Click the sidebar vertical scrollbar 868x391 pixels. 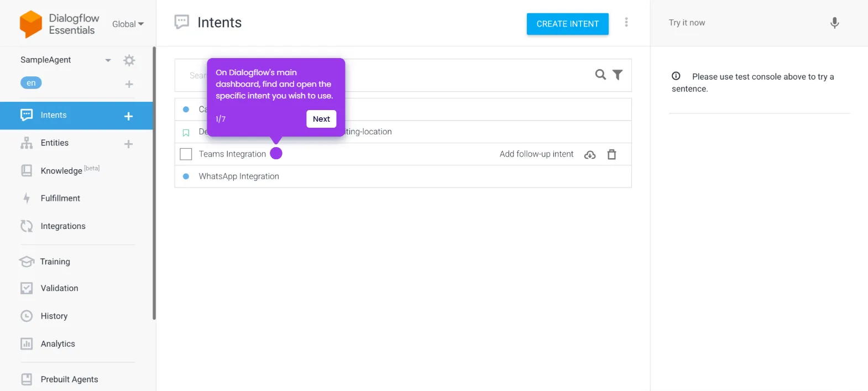click(154, 183)
